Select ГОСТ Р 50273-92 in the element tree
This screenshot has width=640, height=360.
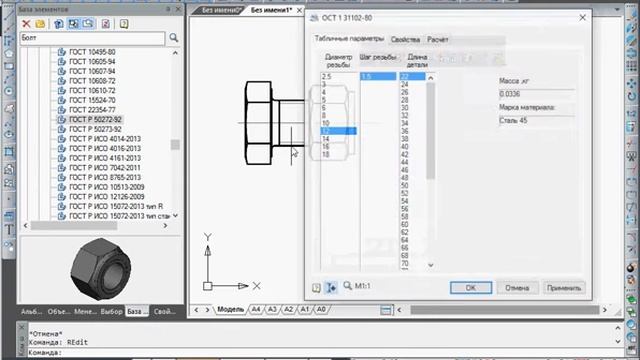[95, 129]
